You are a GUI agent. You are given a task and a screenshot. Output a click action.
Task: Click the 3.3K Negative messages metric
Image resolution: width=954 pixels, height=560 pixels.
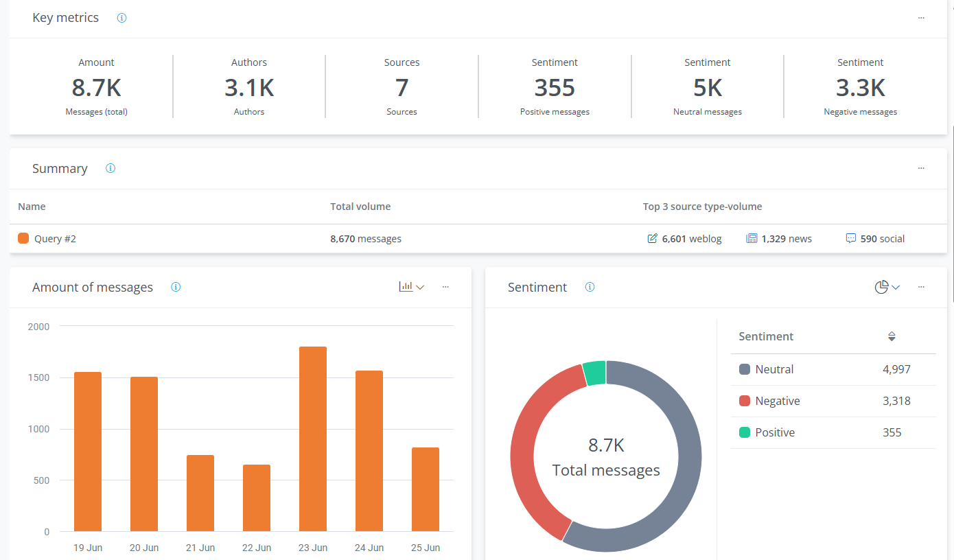click(861, 87)
